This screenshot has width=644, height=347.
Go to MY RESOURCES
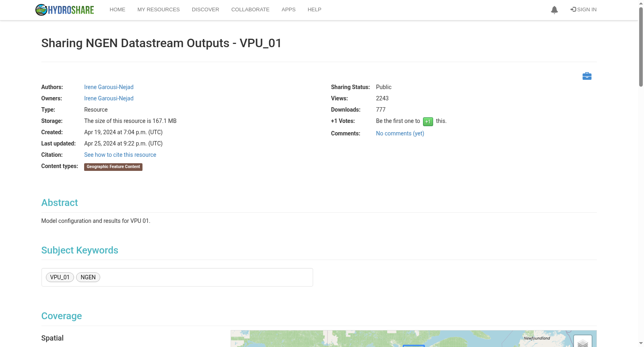(159, 10)
